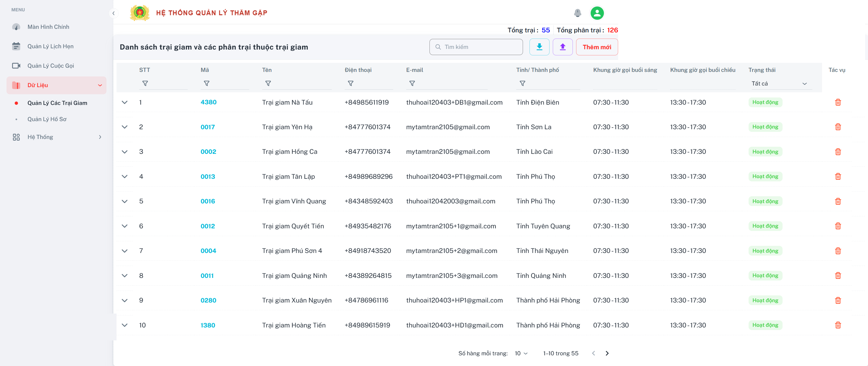Expand the Hệ Thống menu

pyautogui.click(x=56, y=137)
